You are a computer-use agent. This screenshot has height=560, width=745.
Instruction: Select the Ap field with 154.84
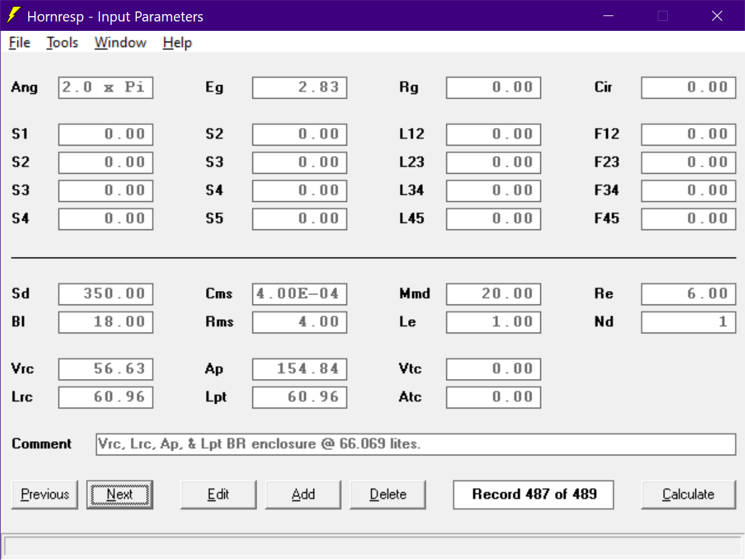pos(299,369)
